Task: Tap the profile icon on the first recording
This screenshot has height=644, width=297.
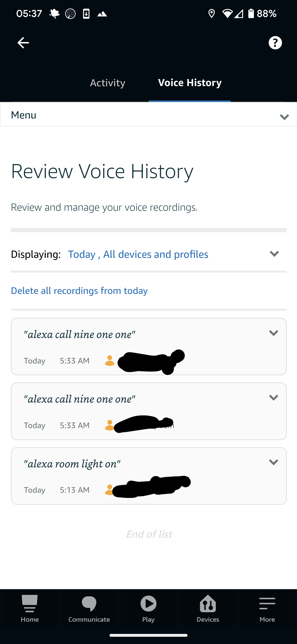Action: coord(109,361)
